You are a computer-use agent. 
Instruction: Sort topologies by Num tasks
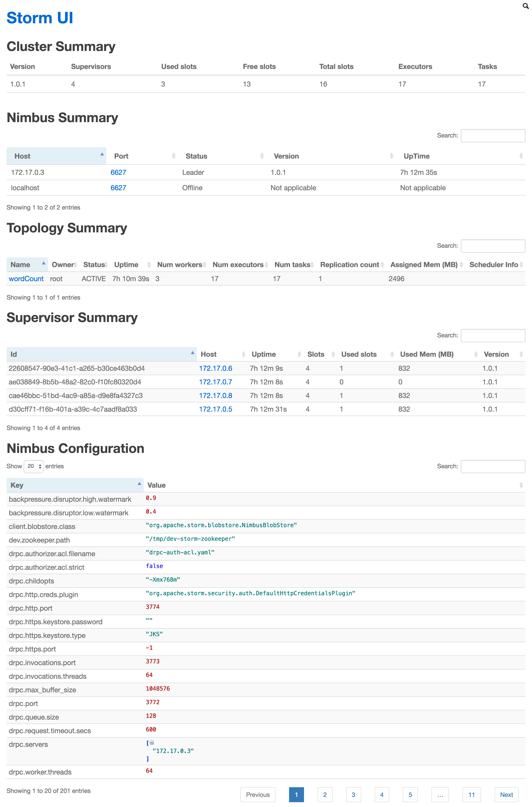point(294,265)
